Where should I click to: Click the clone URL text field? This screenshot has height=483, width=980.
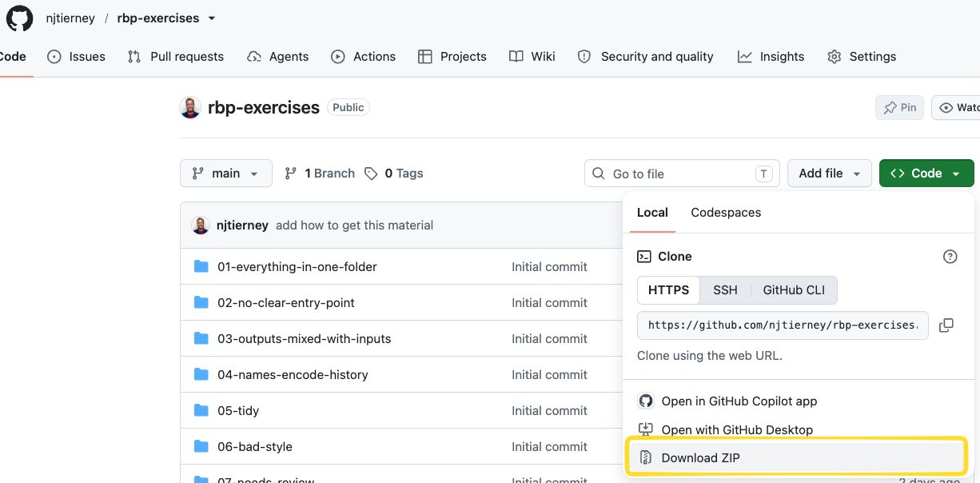coord(783,325)
